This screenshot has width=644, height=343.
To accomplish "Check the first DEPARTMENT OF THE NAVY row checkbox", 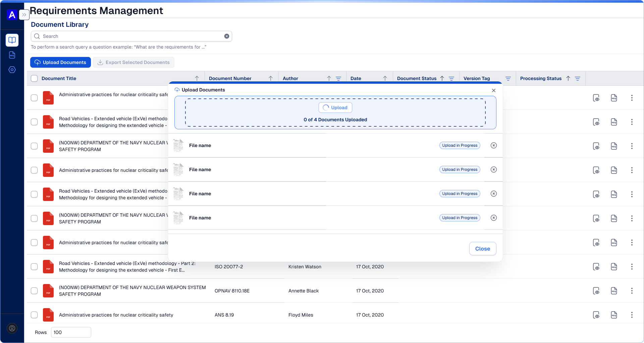I will [x=34, y=146].
